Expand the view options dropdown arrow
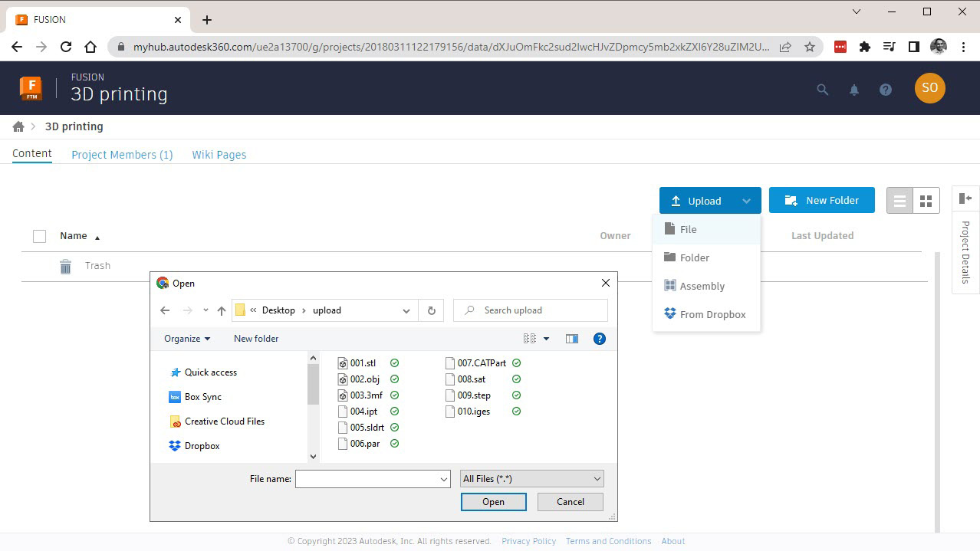 tap(547, 339)
